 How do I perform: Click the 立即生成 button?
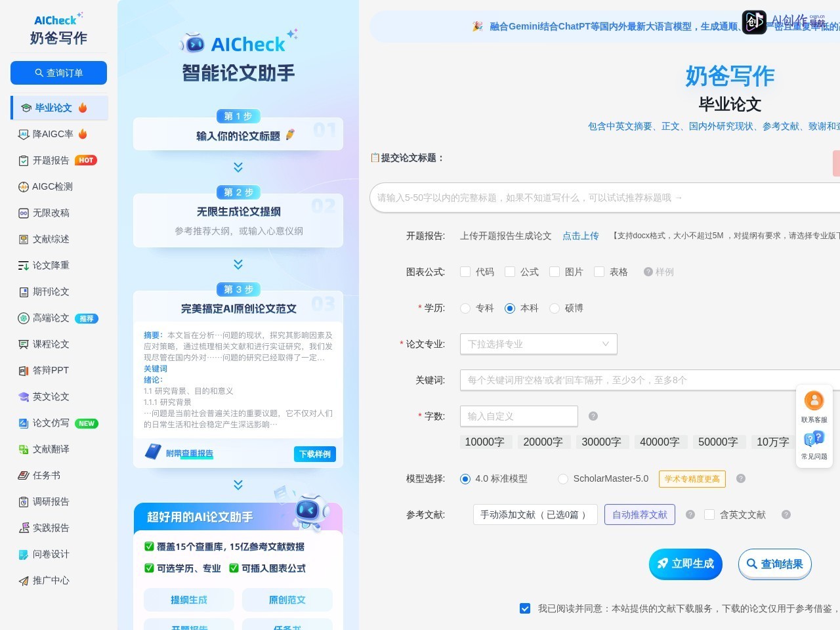click(686, 564)
